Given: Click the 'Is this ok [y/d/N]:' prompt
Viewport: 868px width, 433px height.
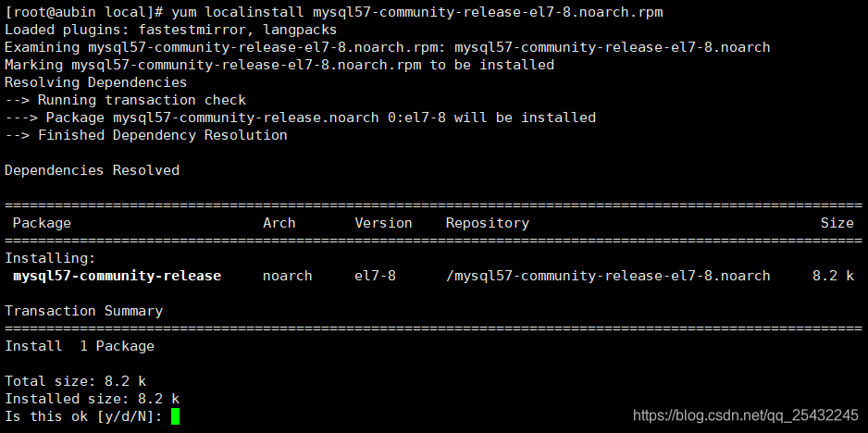Looking at the screenshot, I should click(83, 416).
